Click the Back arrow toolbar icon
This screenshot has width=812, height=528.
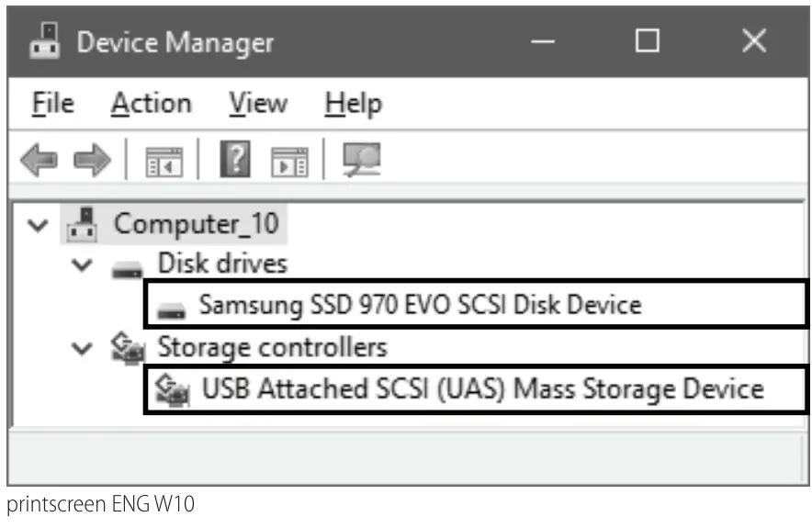coord(39,163)
